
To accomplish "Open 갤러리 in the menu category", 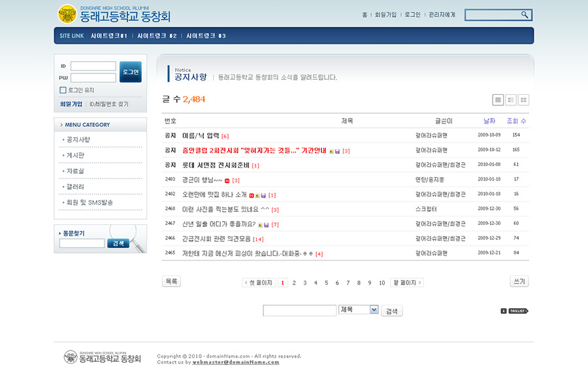I will (x=75, y=186).
